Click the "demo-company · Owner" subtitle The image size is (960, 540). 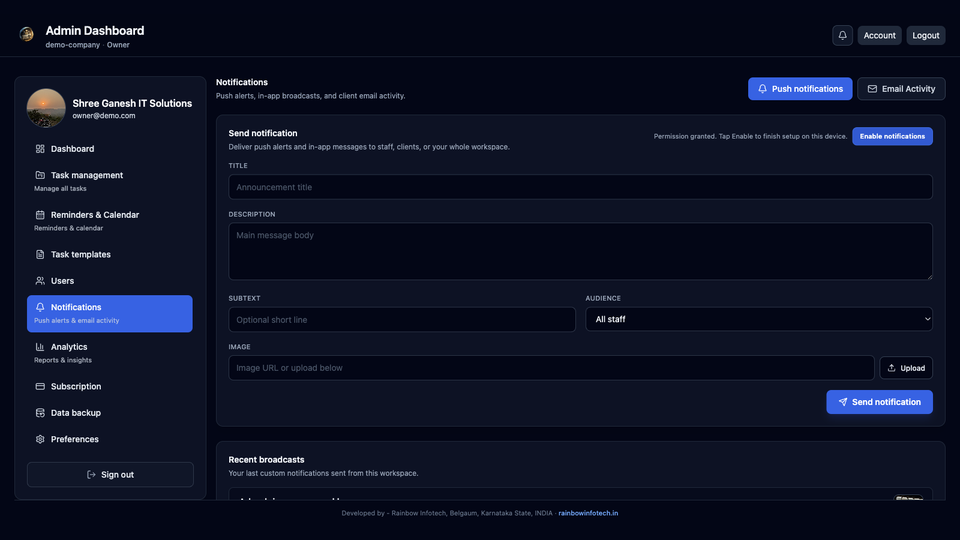tap(87, 45)
